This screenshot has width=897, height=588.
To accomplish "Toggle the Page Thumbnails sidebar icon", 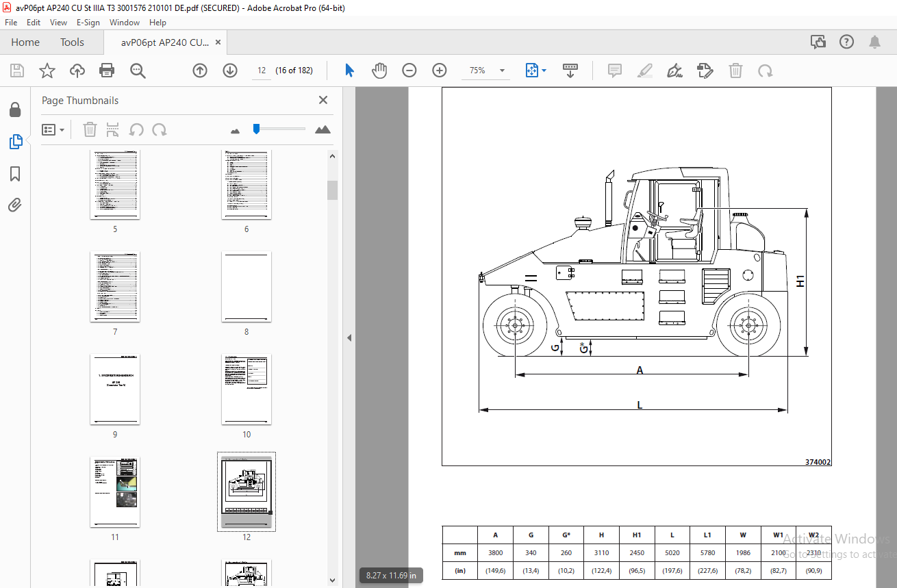I will [x=15, y=142].
